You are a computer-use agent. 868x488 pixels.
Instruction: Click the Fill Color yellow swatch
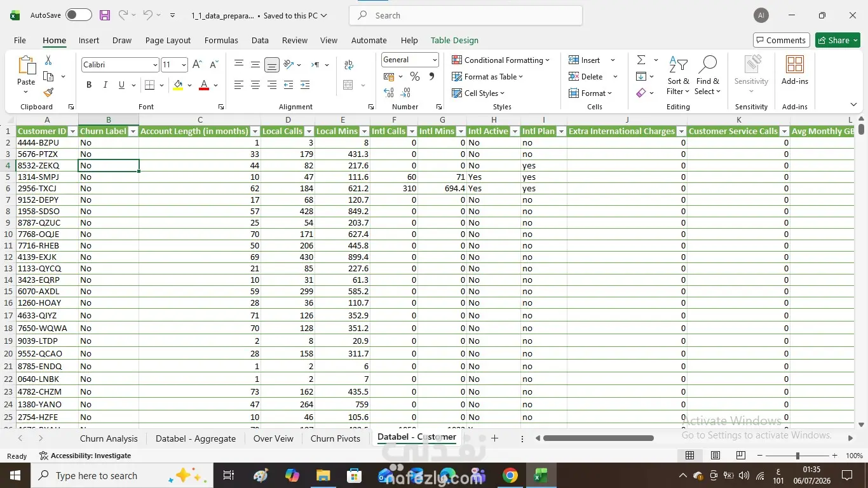(x=178, y=85)
